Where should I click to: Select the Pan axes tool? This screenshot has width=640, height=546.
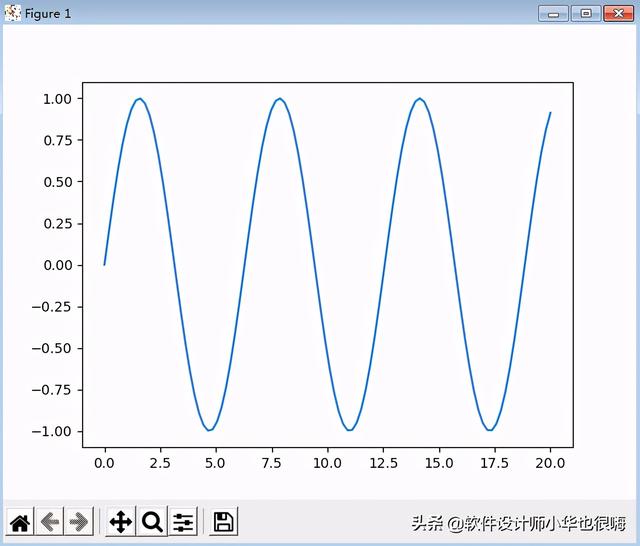pyautogui.click(x=120, y=522)
